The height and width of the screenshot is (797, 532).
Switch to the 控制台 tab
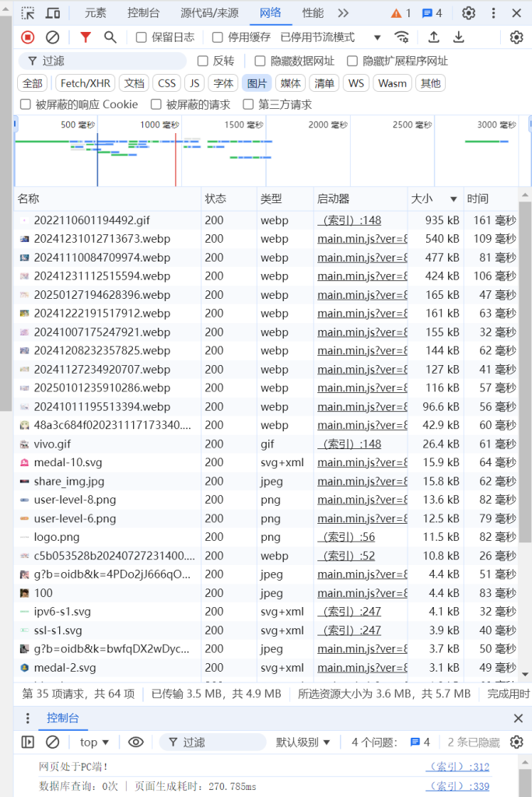coord(143,13)
